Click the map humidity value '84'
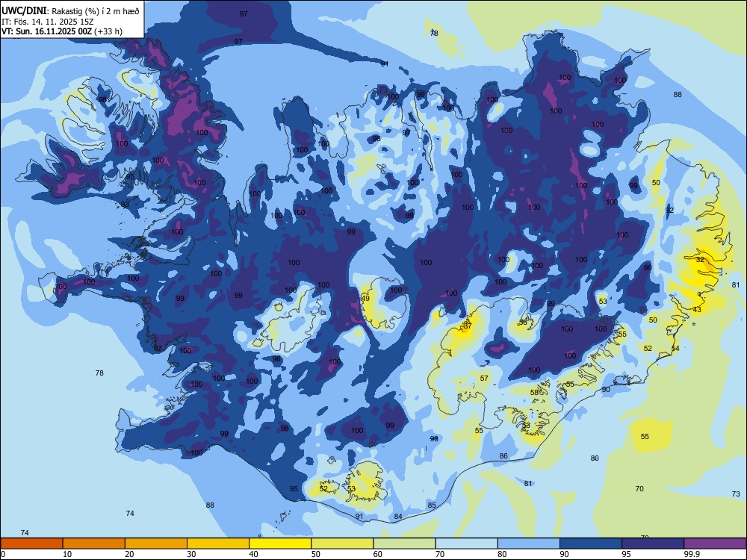 pos(398,516)
